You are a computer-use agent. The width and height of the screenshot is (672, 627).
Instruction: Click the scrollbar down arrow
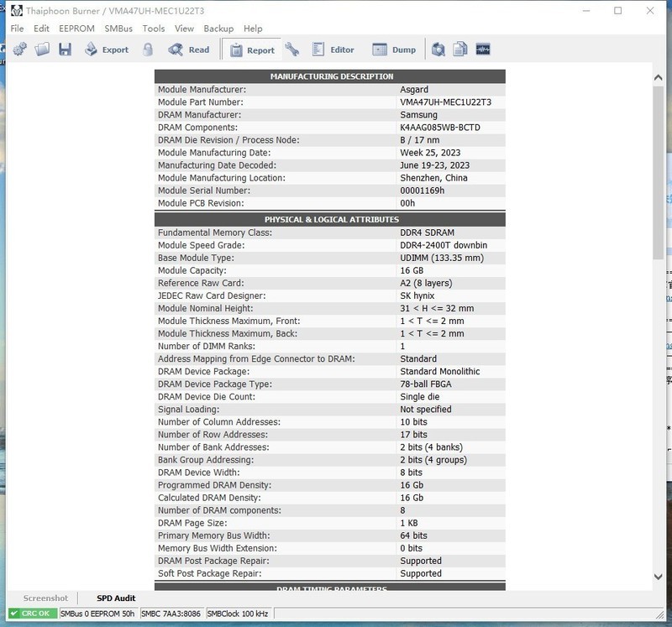click(659, 577)
